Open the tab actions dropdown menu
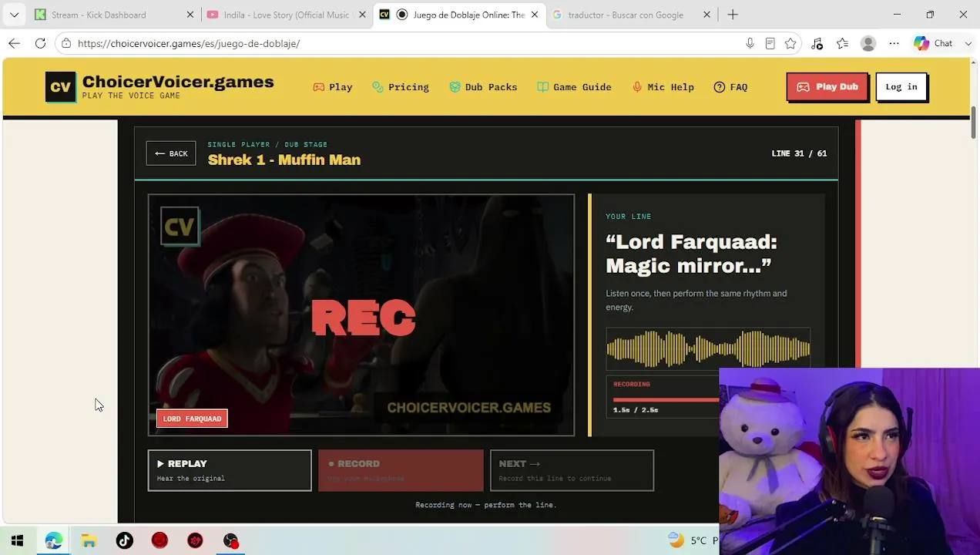 pos(14,15)
